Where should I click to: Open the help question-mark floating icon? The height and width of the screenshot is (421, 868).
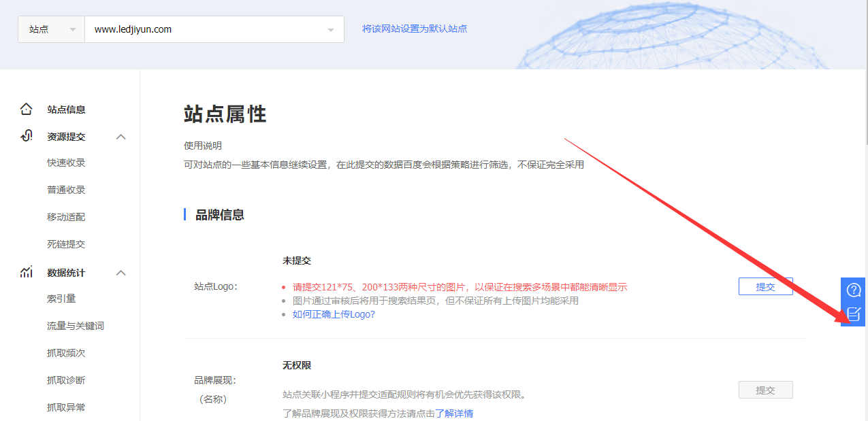click(853, 290)
